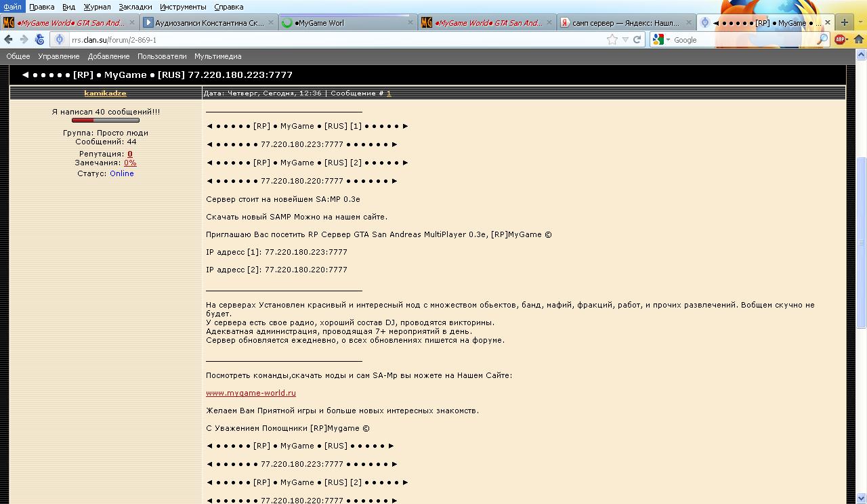Reload the page with the refresh icon

click(637, 40)
